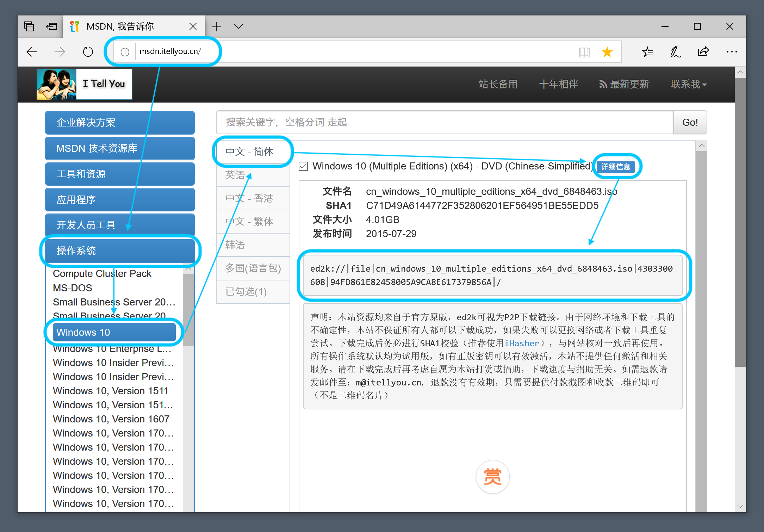Close the MSDN, 我告诉你 tab
The image size is (764, 532).
click(x=193, y=26)
